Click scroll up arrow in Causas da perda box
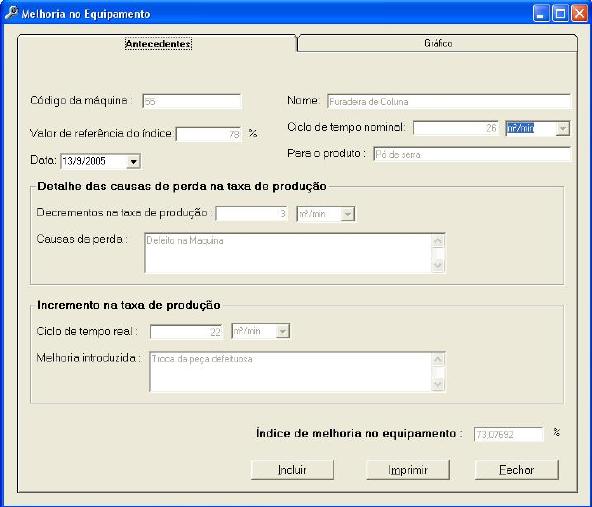 click(438, 241)
